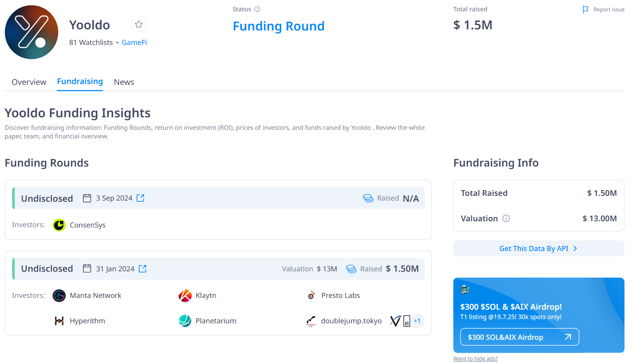Screen dimensions: 642x364
Task: Click the Valuation info icon
Action: pyautogui.click(x=506, y=219)
